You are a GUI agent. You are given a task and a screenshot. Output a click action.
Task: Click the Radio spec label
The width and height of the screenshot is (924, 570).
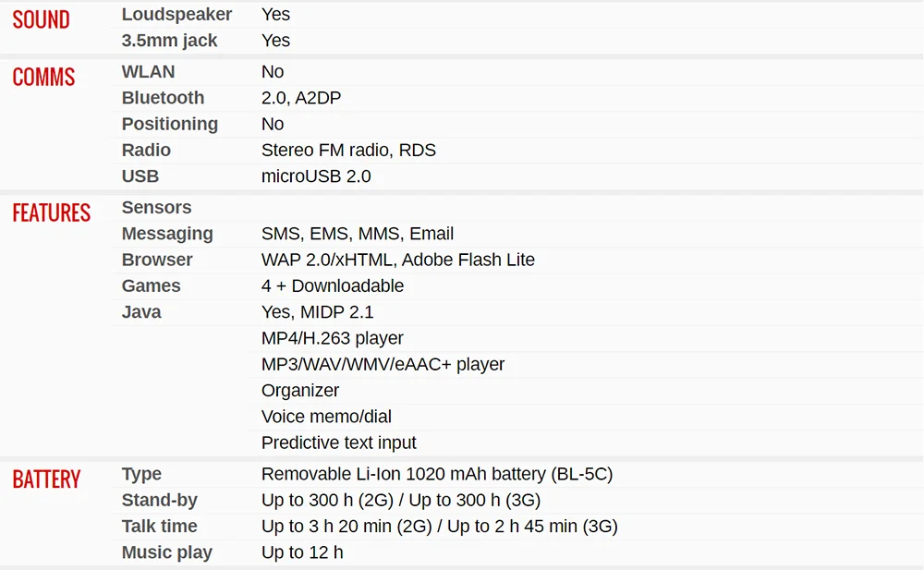146,150
